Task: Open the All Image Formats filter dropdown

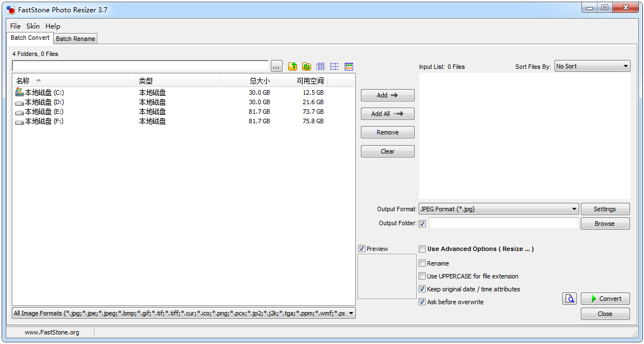Action: pyautogui.click(x=184, y=313)
